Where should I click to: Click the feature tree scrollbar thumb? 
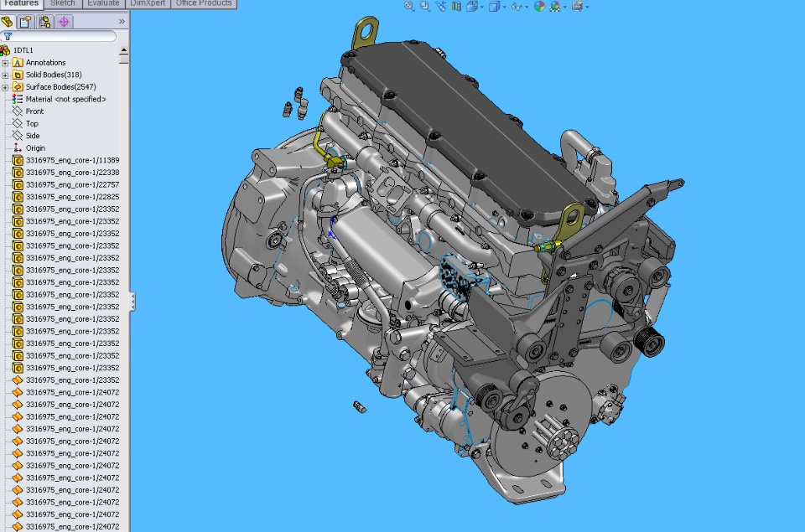[124, 59]
